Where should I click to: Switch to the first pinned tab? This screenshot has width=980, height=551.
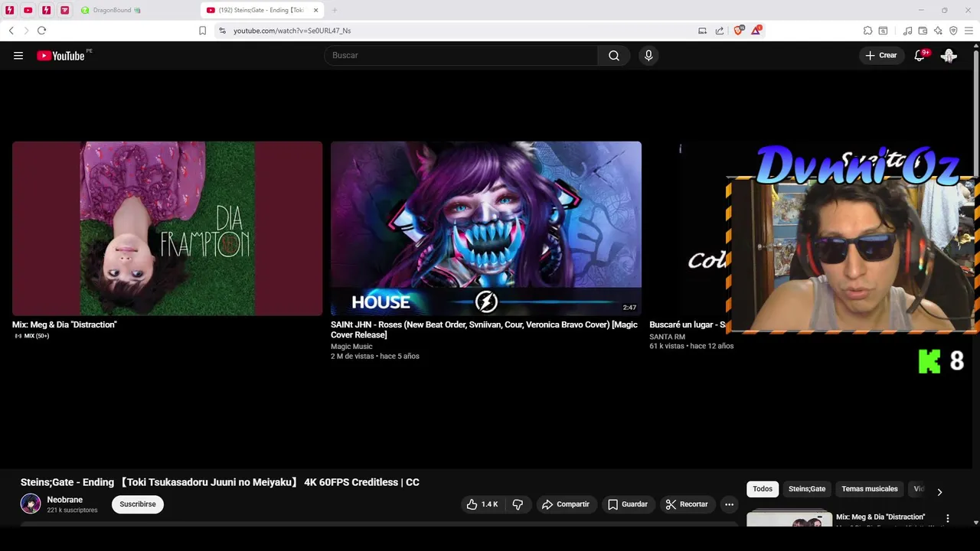(10, 10)
